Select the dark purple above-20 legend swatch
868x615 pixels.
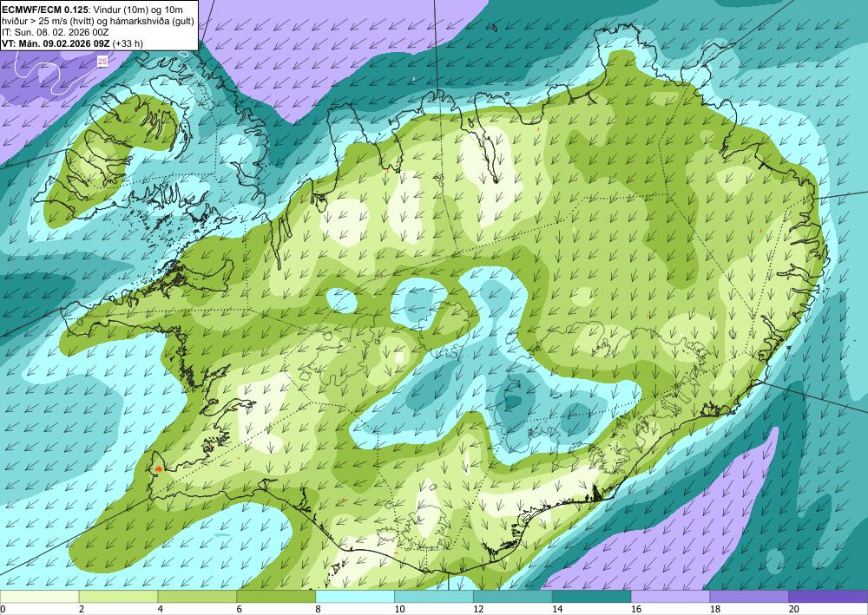point(828,597)
